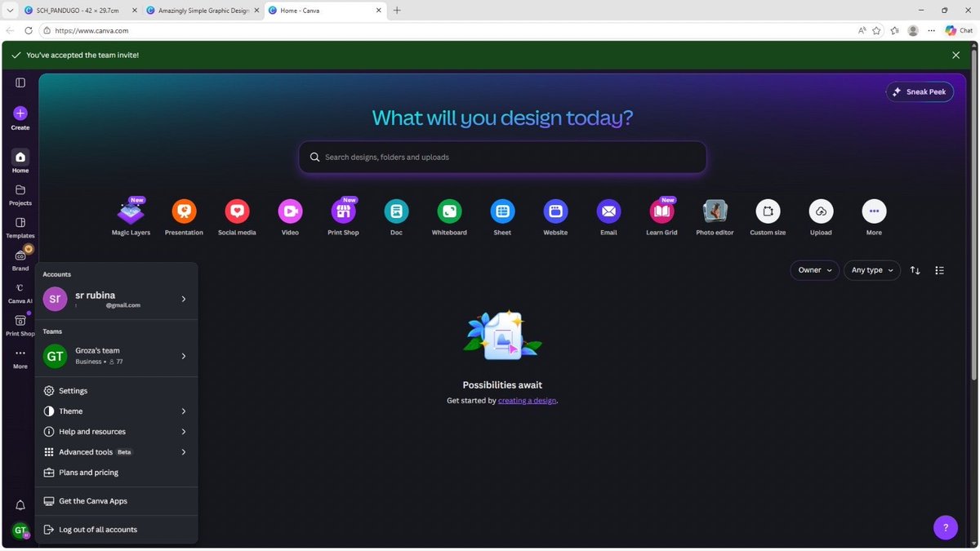
Task: Switch to list view layout icon
Action: (x=940, y=270)
